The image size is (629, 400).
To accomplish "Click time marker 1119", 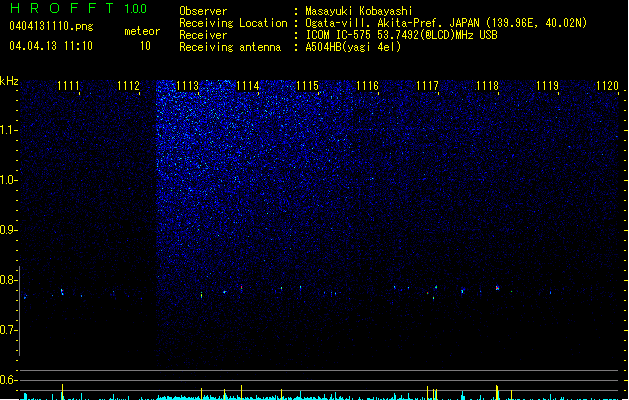I will click(548, 86).
